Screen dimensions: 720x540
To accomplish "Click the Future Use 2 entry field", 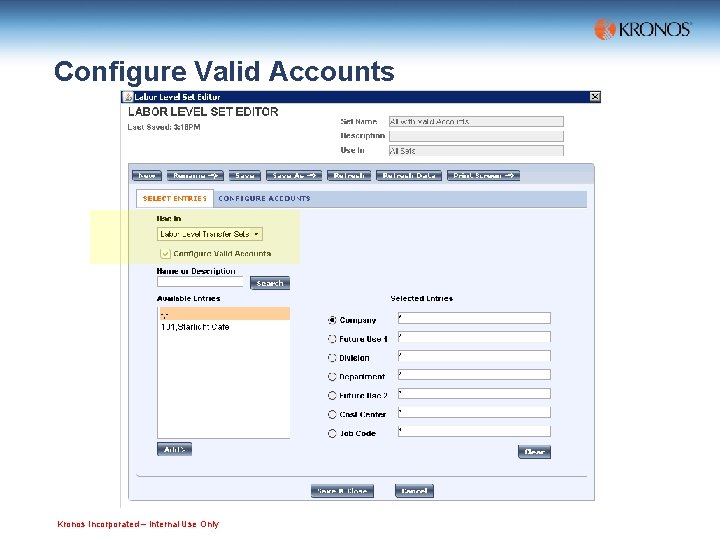I will pos(474,394).
